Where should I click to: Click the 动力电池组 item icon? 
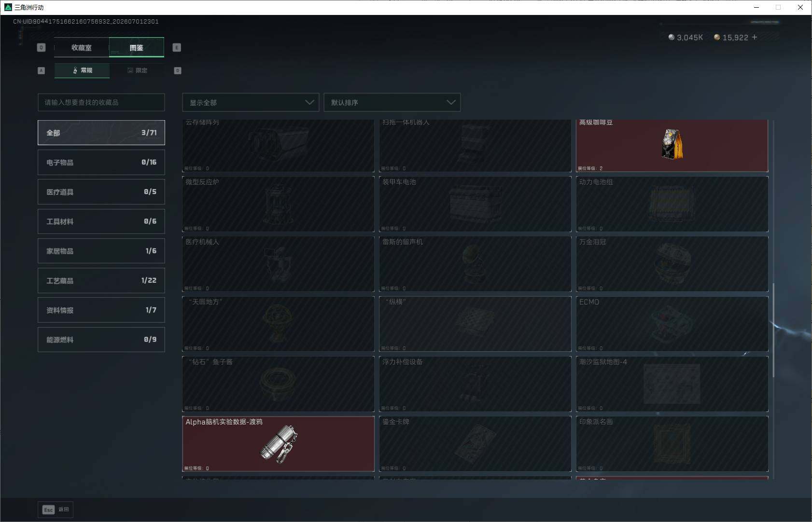tap(672, 204)
